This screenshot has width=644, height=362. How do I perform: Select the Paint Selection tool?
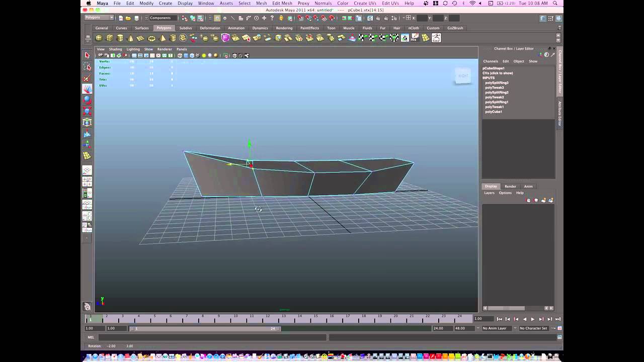[x=87, y=77]
